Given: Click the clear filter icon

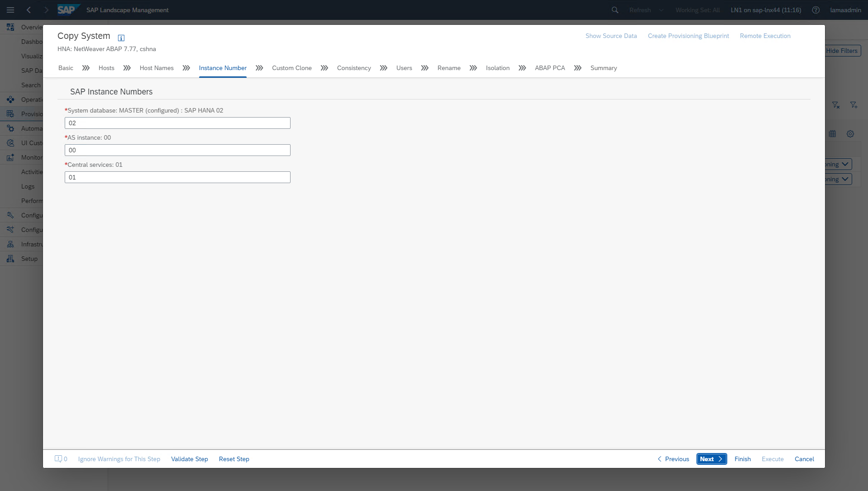Looking at the screenshot, I should (836, 105).
